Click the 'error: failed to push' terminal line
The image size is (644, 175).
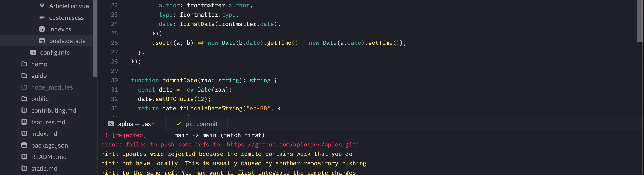(230, 144)
